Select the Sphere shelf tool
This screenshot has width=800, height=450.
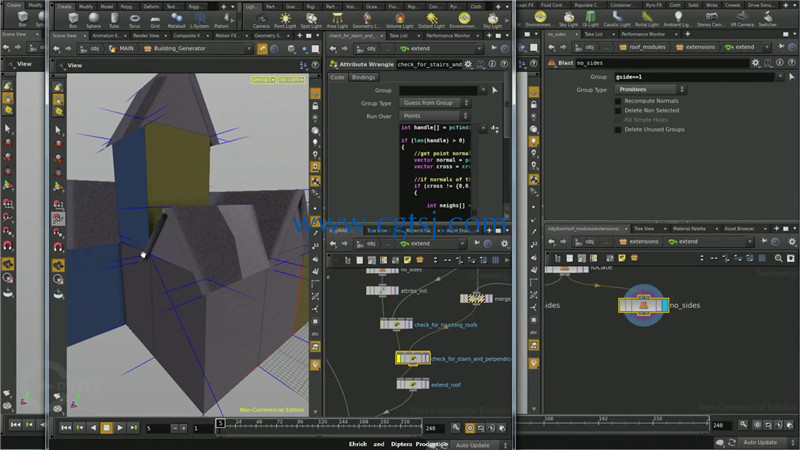coord(93,20)
